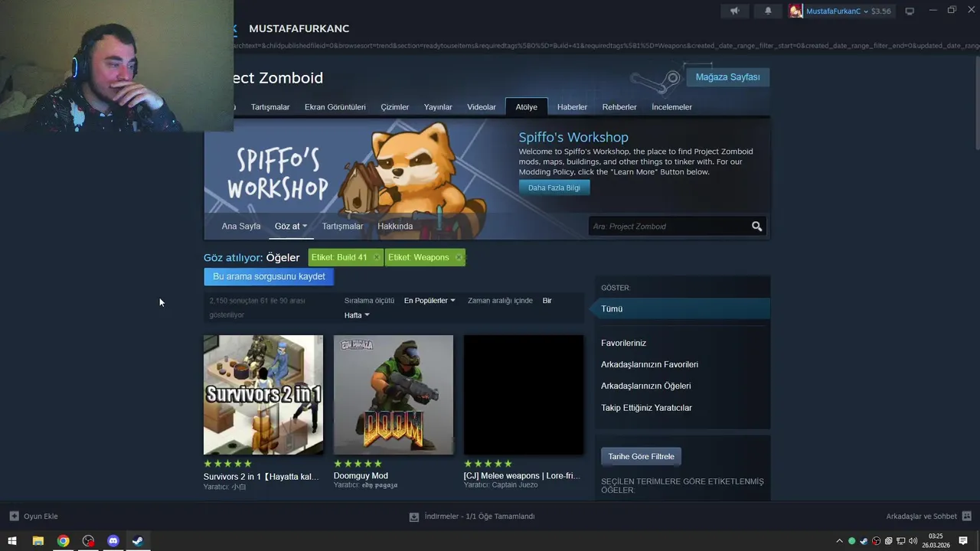
Task: Show Favorileriniz items
Action: [x=623, y=344]
